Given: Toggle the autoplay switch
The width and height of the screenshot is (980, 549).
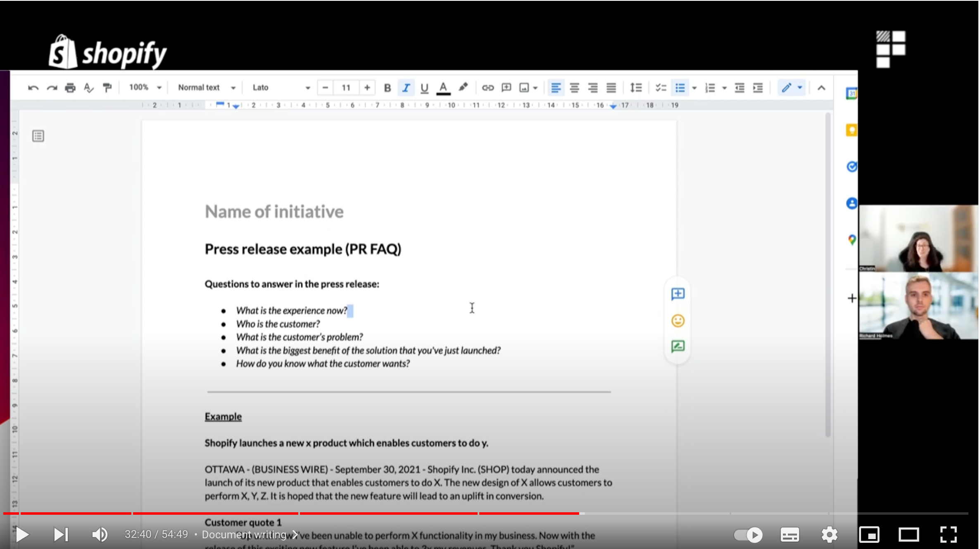Looking at the screenshot, I should click(748, 535).
